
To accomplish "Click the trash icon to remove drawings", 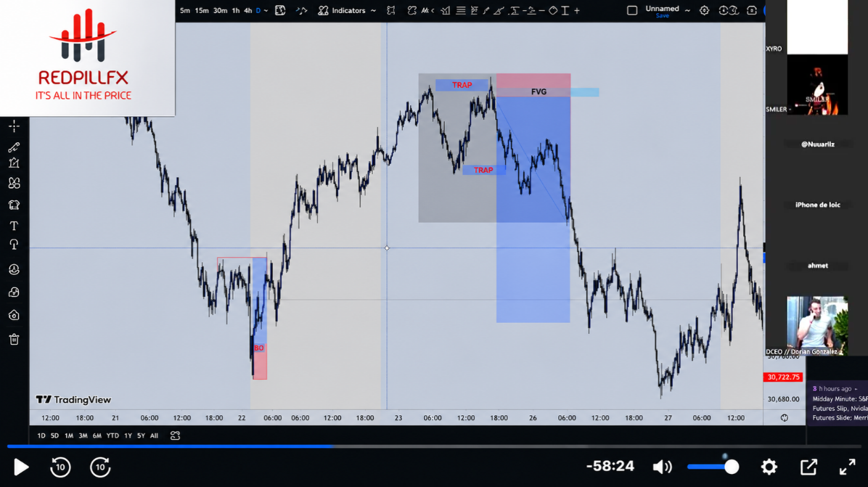I will 14,339.
